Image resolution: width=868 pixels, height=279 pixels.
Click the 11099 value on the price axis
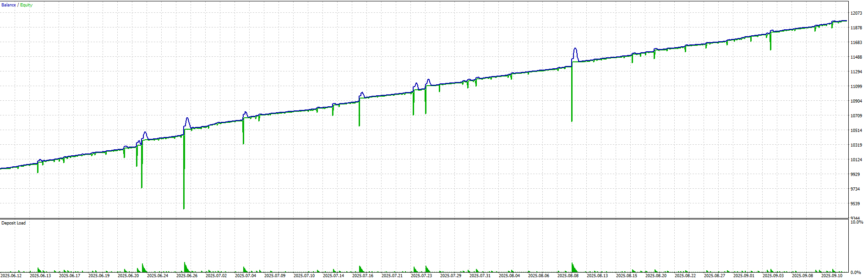856,87
